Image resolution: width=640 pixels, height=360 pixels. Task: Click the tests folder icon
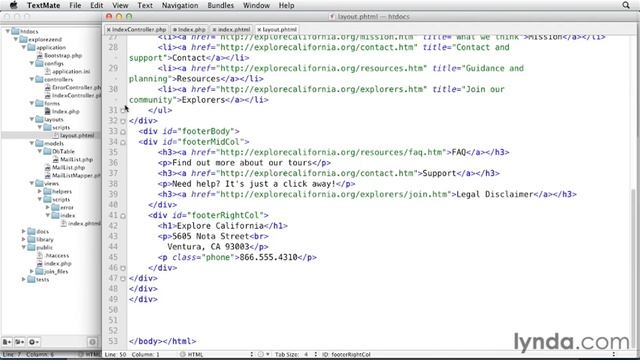[31, 280]
